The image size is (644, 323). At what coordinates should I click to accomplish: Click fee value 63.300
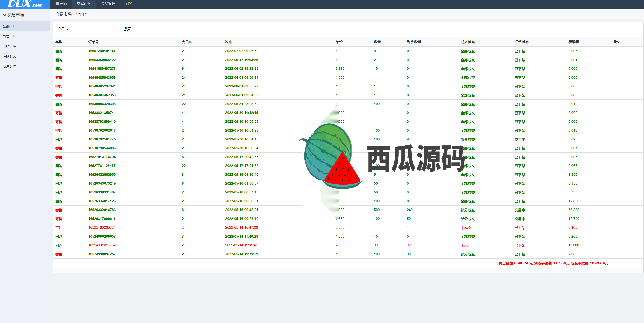[x=573, y=210]
